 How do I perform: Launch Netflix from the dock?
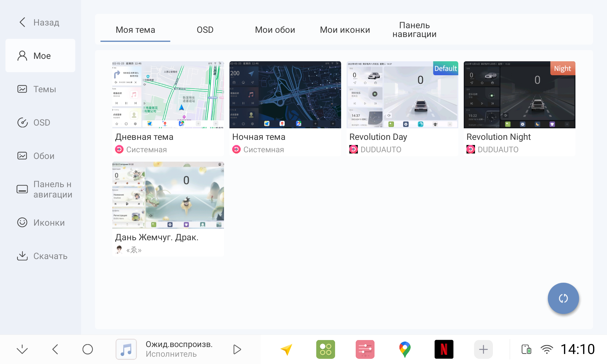point(444,349)
